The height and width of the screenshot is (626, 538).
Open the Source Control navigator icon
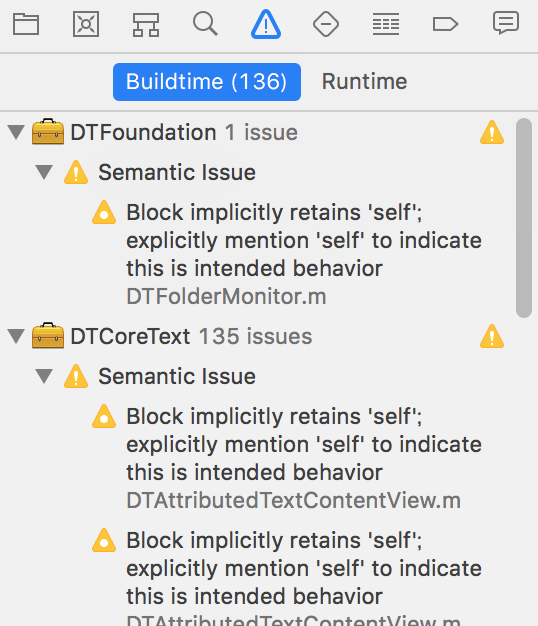86,24
